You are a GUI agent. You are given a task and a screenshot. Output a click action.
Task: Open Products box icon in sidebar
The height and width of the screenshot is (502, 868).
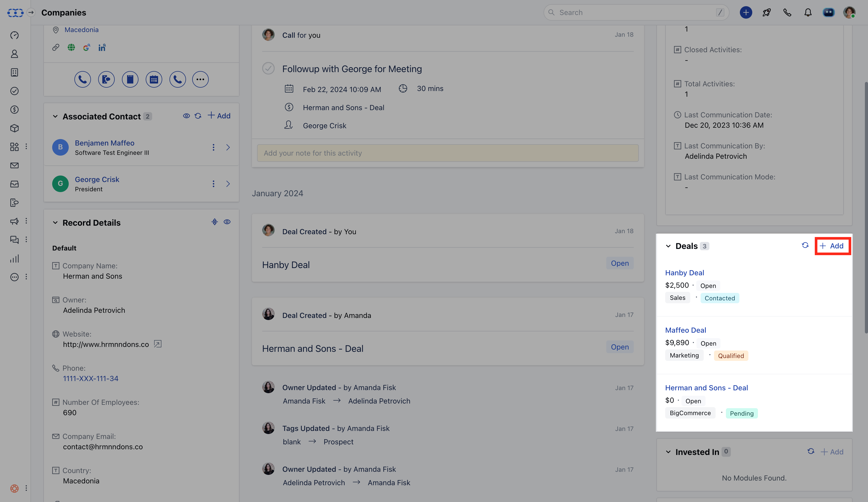point(14,128)
